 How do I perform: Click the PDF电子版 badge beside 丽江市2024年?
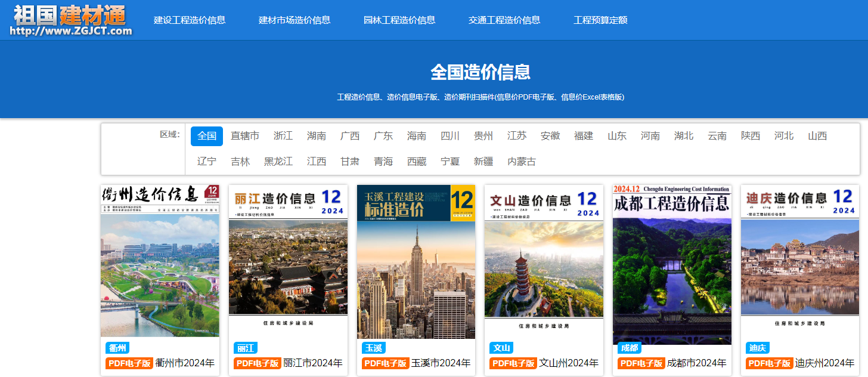coord(258,363)
